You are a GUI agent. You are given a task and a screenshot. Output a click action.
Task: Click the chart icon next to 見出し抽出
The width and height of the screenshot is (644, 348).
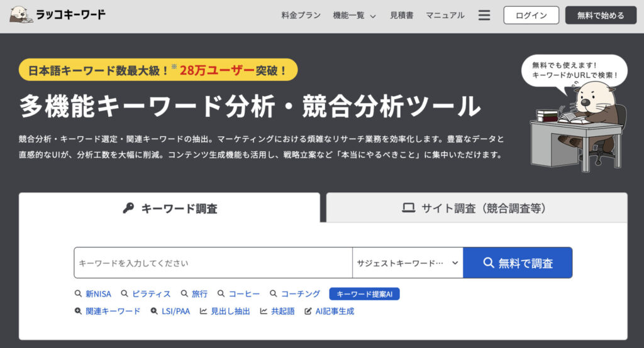pos(203,311)
